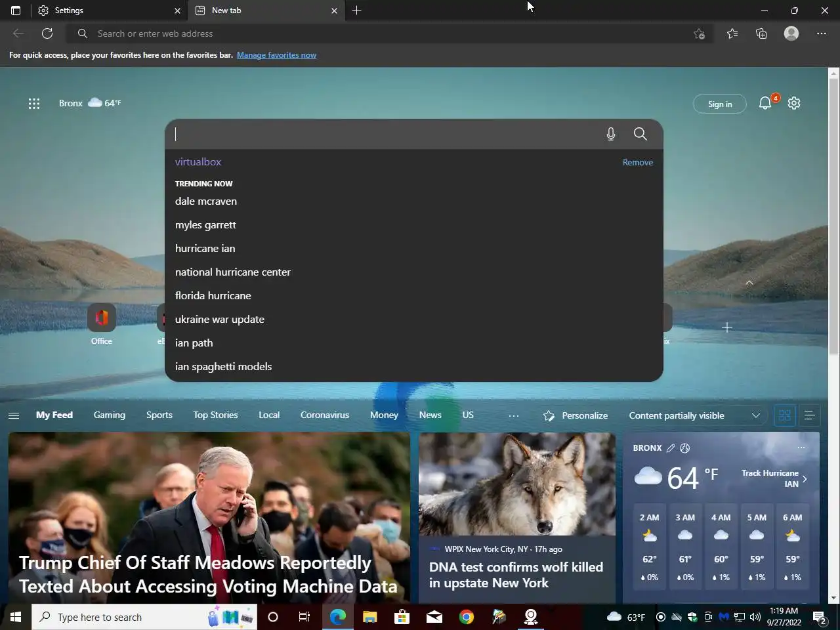The height and width of the screenshot is (630, 840).
Task: Click Manage favorites now link
Action: click(276, 55)
